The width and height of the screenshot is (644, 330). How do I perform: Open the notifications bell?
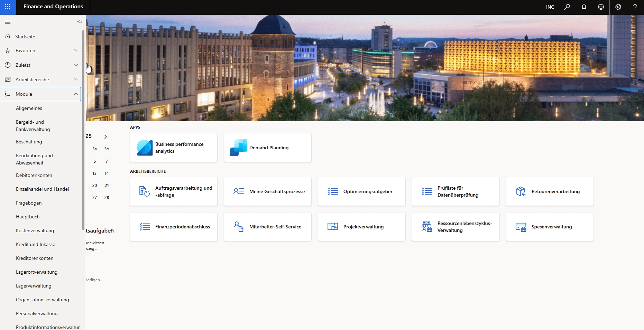pos(584,7)
